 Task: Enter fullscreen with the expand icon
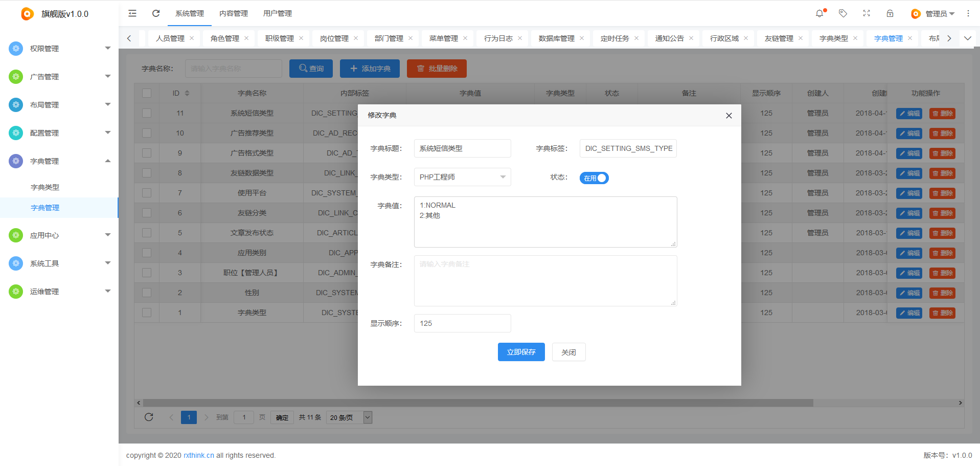(x=867, y=13)
